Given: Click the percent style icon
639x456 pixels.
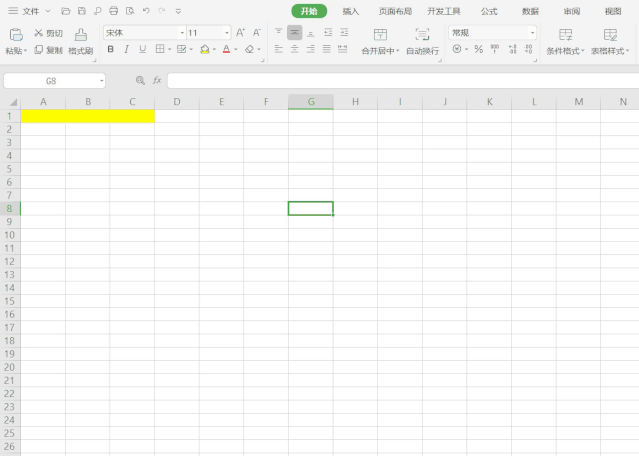Looking at the screenshot, I should [478, 49].
